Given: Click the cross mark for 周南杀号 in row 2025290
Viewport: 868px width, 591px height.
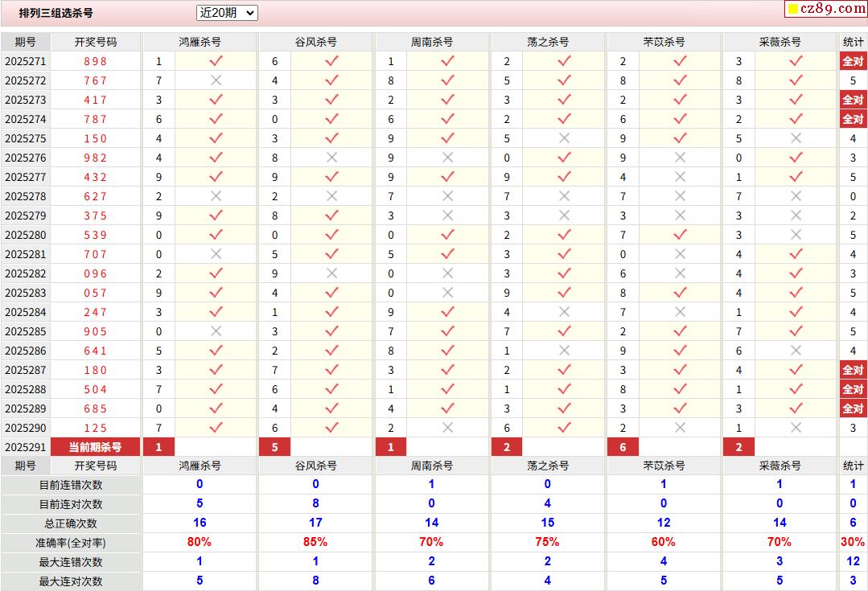Looking at the screenshot, I should click(x=448, y=428).
